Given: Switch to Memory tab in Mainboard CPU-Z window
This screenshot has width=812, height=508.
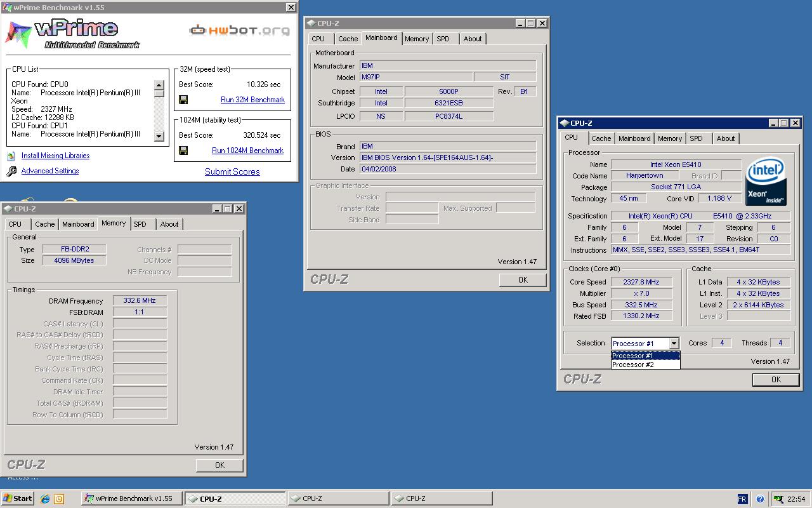Looking at the screenshot, I should [x=417, y=39].
